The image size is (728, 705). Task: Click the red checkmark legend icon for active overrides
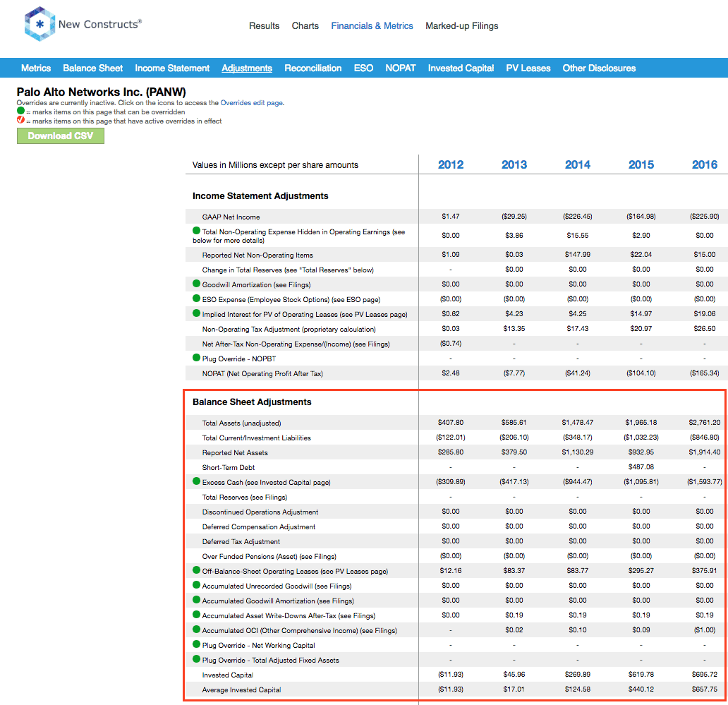20,120
